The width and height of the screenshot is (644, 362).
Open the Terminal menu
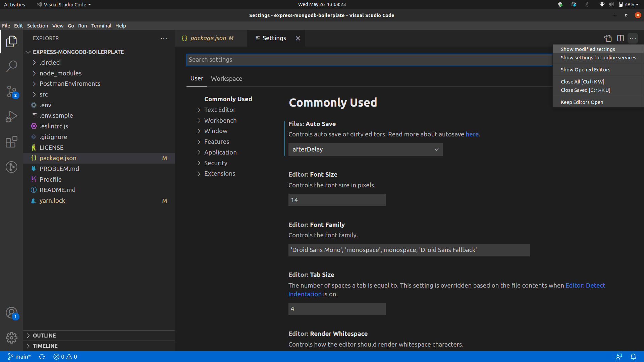[x=101, y=26]
